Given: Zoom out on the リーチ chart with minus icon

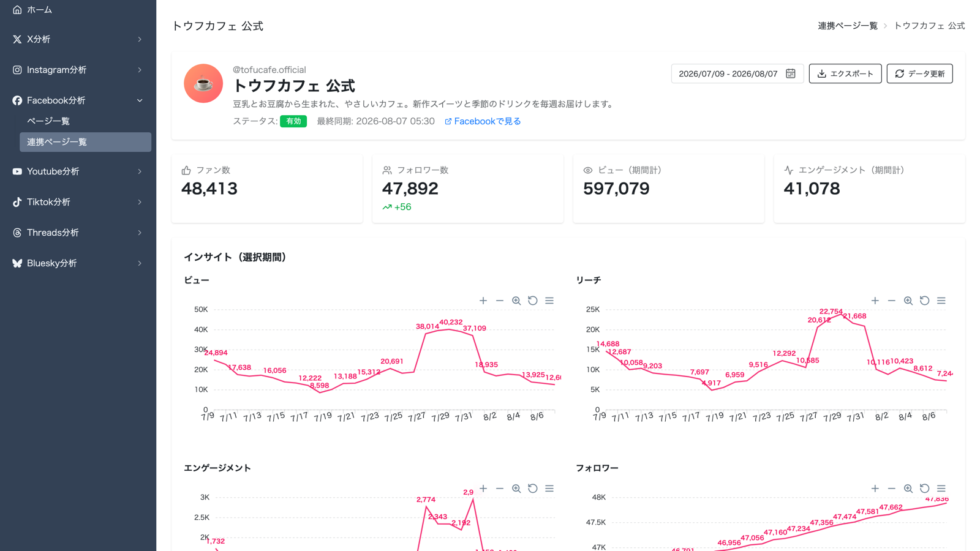Looking at the screenshot, I should [892, 301].
